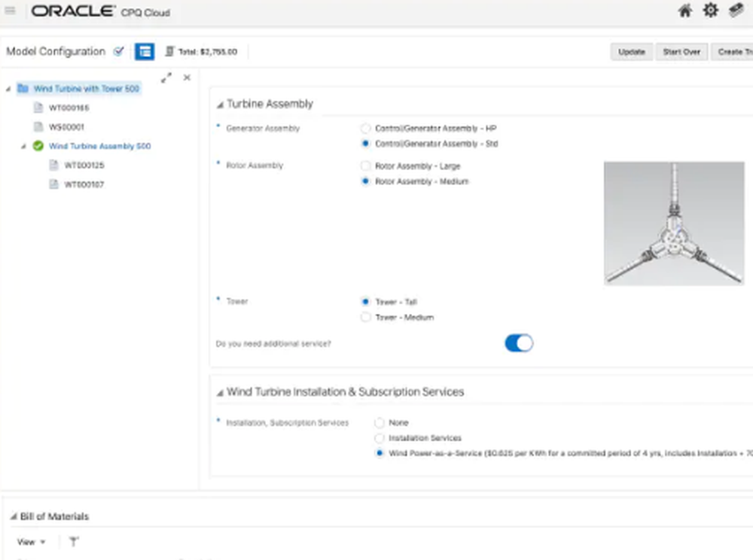Viewport: 753px width, 560px height.
Task: Select WT000107 tree item
Action: [84, 184]
